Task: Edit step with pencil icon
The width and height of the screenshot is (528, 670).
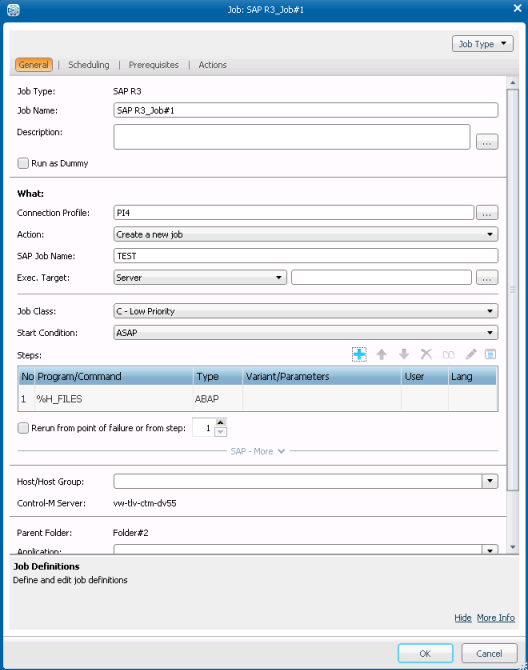Action: pos(471,354)
